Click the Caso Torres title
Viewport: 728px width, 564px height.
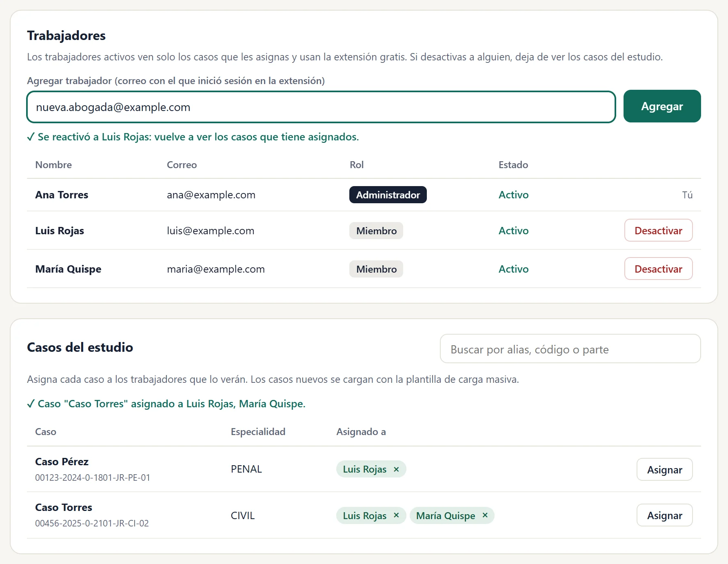point(64,507)
